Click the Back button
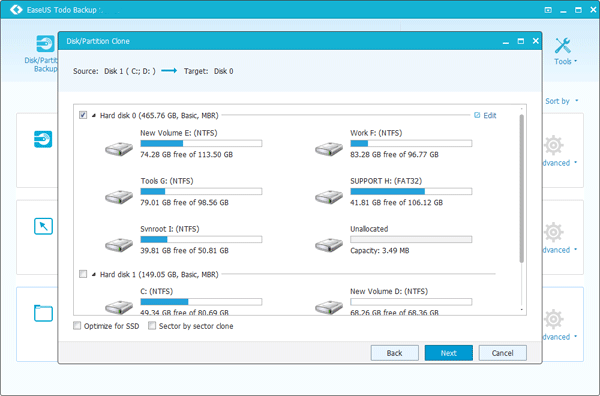This screenshot has width=600, height=396. (x=395, y=353)
